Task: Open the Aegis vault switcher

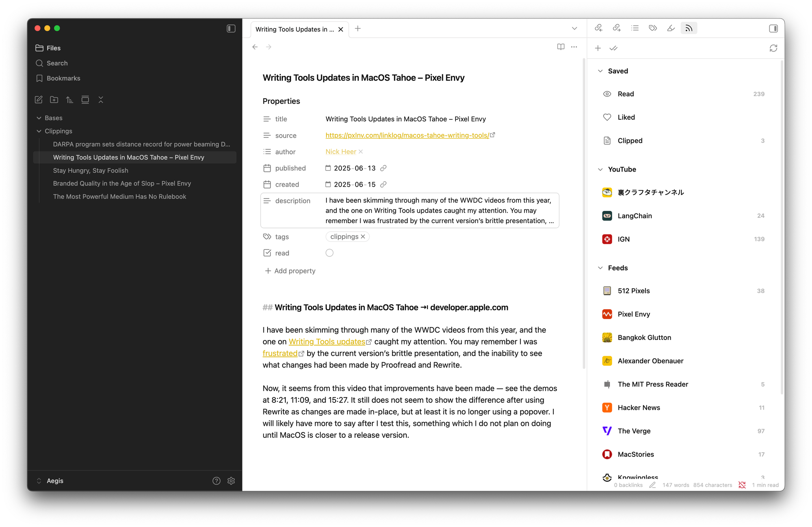Action: coord(50,481)
